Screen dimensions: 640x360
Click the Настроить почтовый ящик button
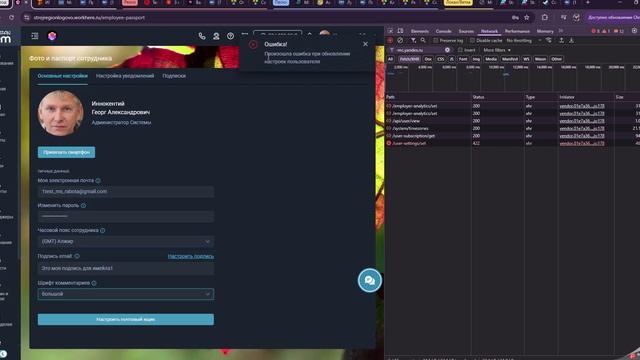pos(126,319)
